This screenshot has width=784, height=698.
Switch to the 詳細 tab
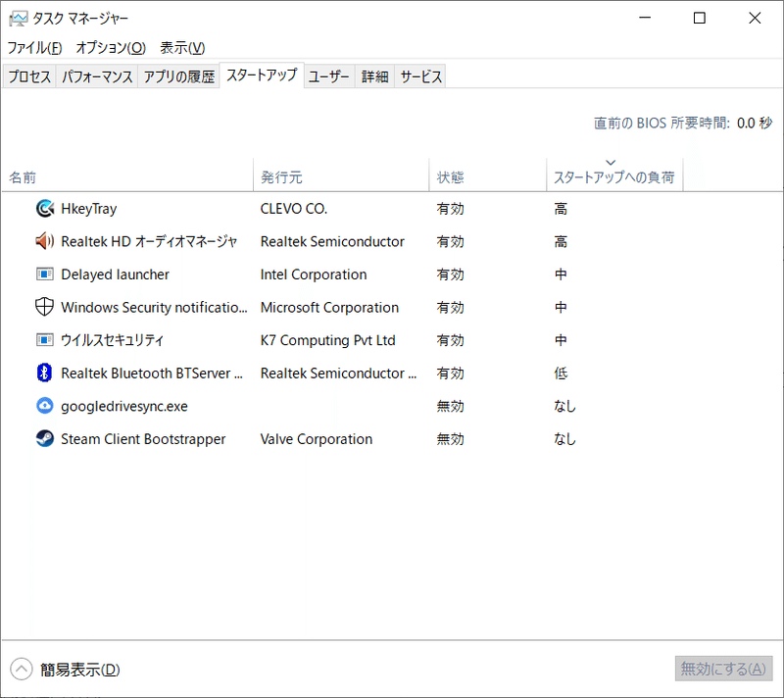pyautogui.click(x=374, y=76)
